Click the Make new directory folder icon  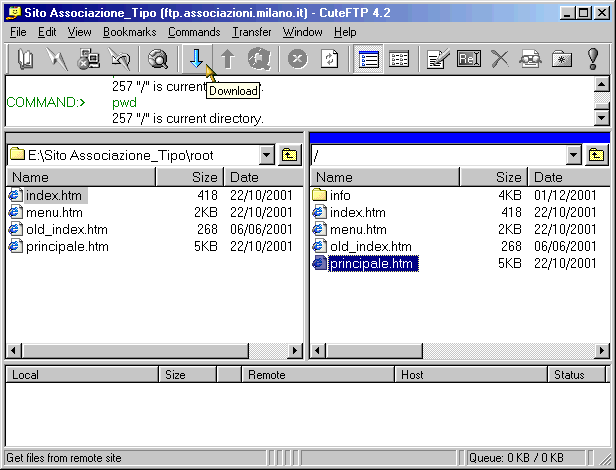click(x=562, y=59)
